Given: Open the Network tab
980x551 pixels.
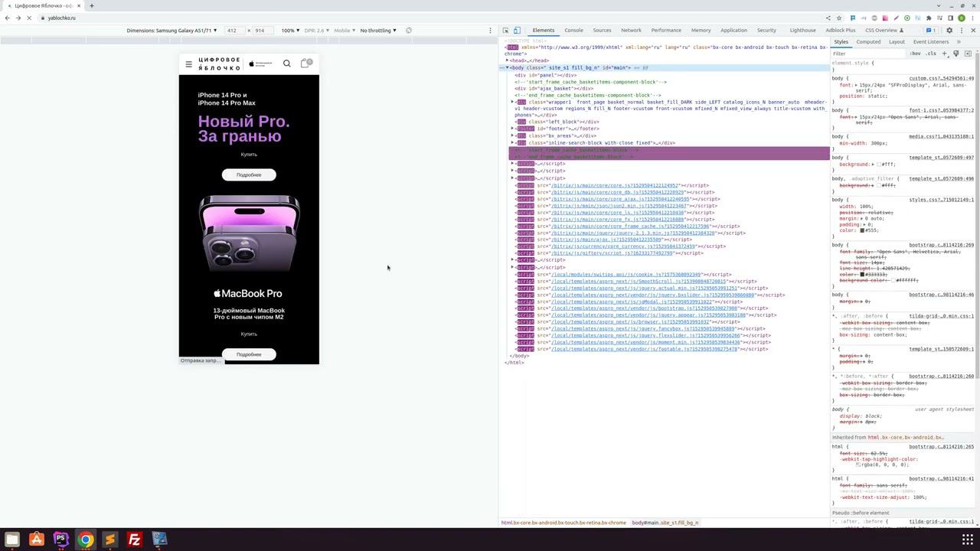Looking at the screenshot, I should point(631,31).
